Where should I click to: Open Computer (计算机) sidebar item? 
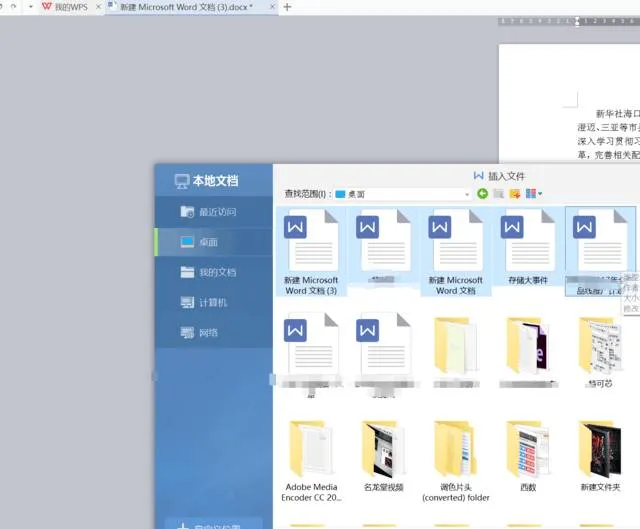click(x=214, y=302)
